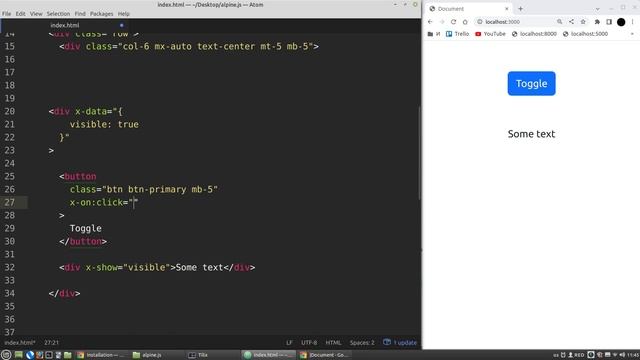640x360 pixels.
Task: Click the index.html filename in status bar
Action: click(20, 342)
